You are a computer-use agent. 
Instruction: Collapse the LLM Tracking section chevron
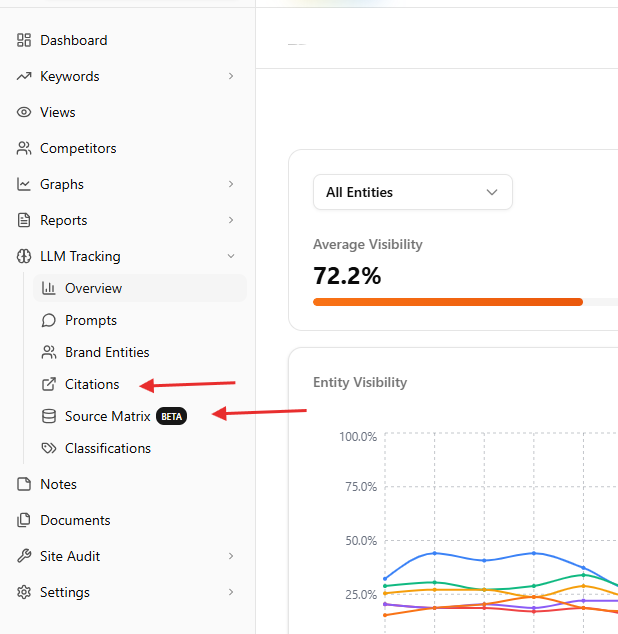[x=231, y=256]
